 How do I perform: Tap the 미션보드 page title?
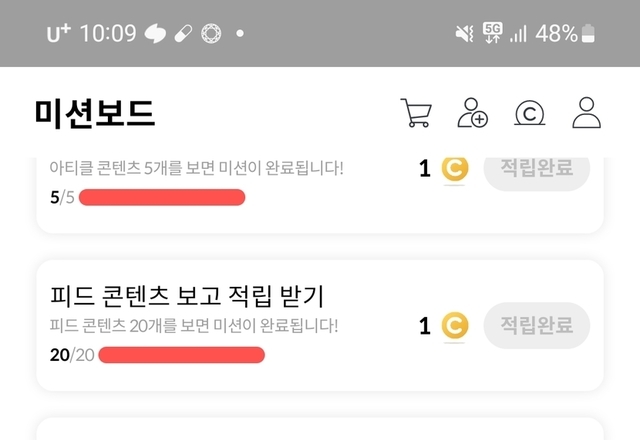coord(95,114)
